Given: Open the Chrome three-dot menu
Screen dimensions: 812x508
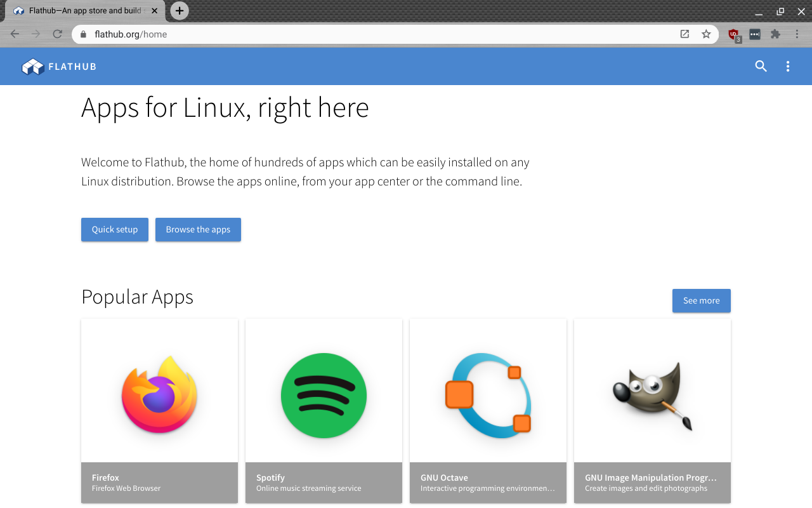Looking at the screenshot, I should pos(797,34).
